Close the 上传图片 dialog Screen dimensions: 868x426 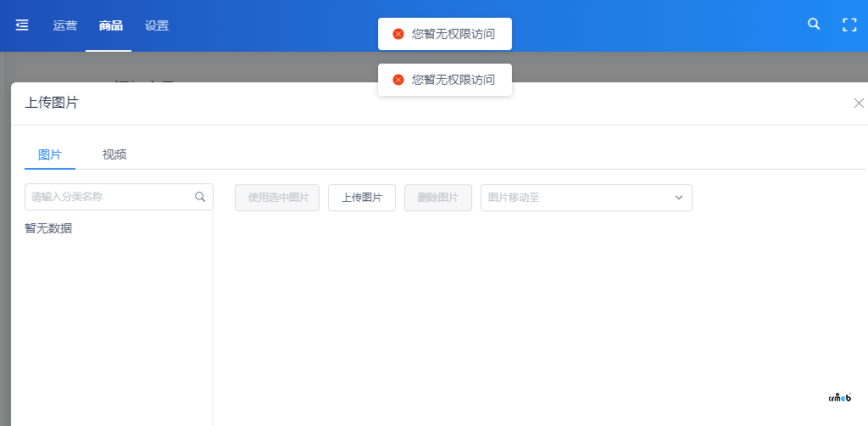click(x=859, y=103)
